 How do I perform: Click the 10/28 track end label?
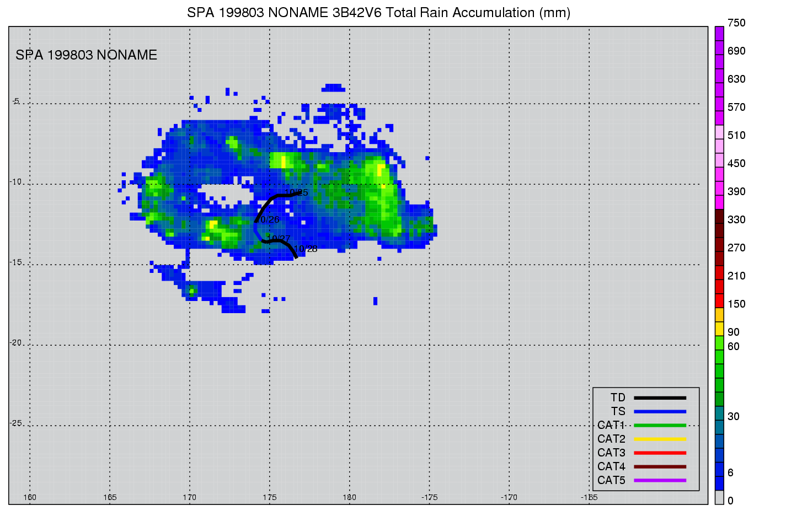[x=306, y=249]
